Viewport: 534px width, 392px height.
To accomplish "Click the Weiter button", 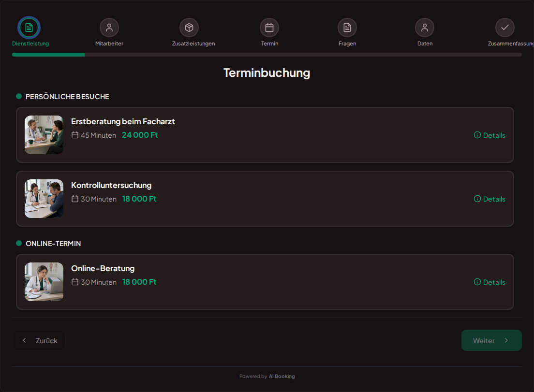I will coord(491,340).
